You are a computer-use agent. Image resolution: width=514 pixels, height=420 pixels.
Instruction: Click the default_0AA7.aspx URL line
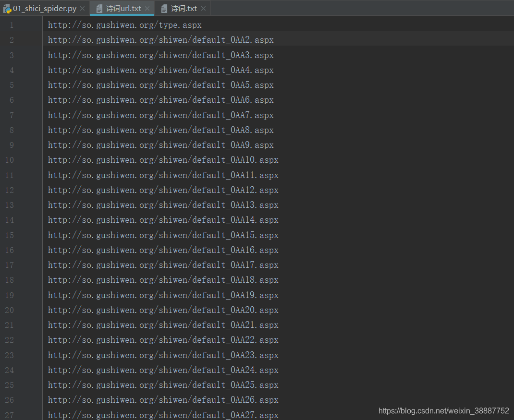pos(160,115)
